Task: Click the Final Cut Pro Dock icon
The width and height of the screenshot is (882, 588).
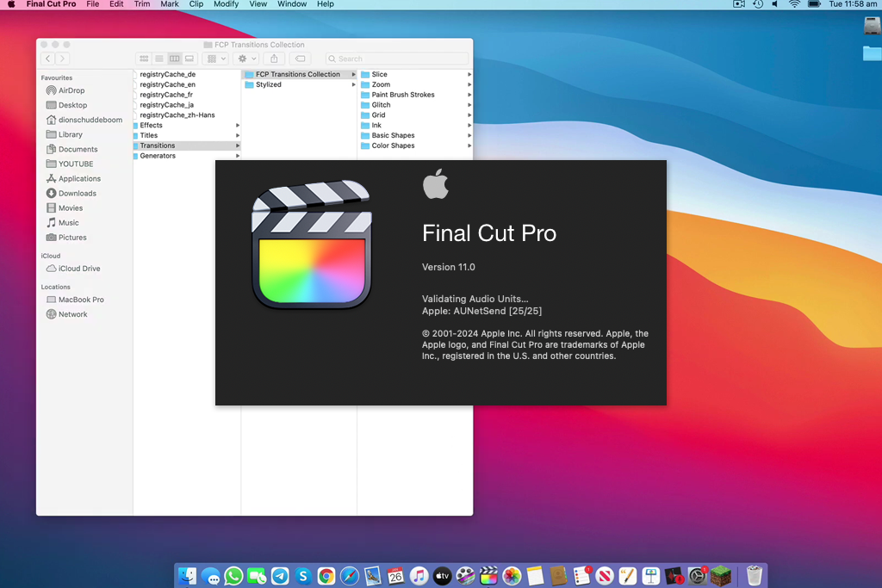Action: pyautogui.click(x=489, y=576)
